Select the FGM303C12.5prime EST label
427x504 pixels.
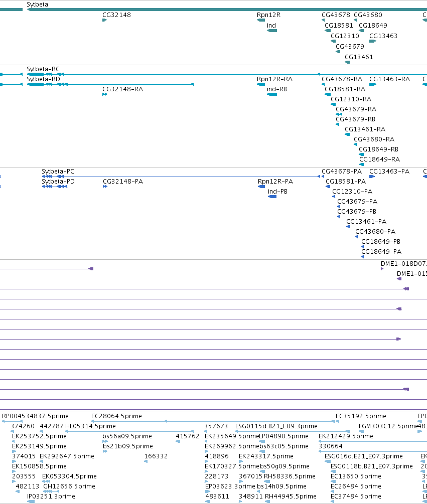pos(388,426)
